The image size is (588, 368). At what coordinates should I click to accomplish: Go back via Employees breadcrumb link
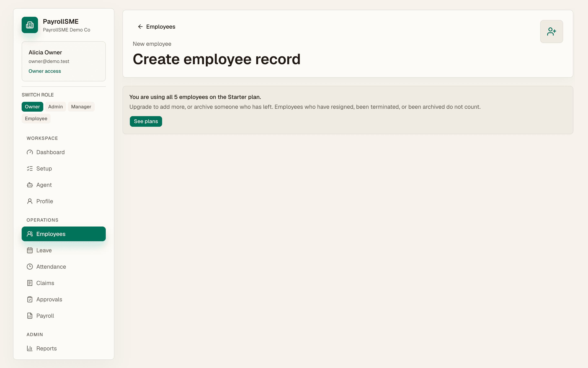click(156, 27)
